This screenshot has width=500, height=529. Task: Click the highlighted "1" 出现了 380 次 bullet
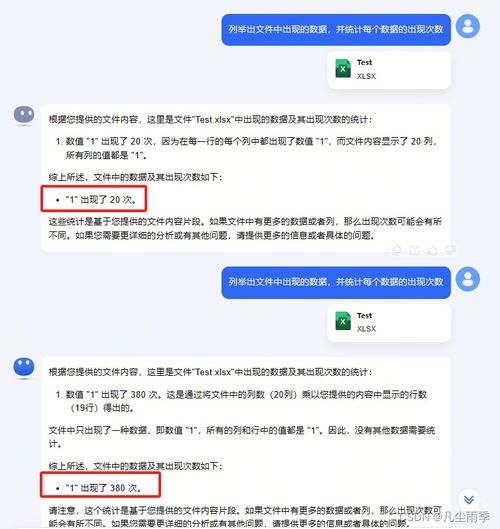pos(98,488)
